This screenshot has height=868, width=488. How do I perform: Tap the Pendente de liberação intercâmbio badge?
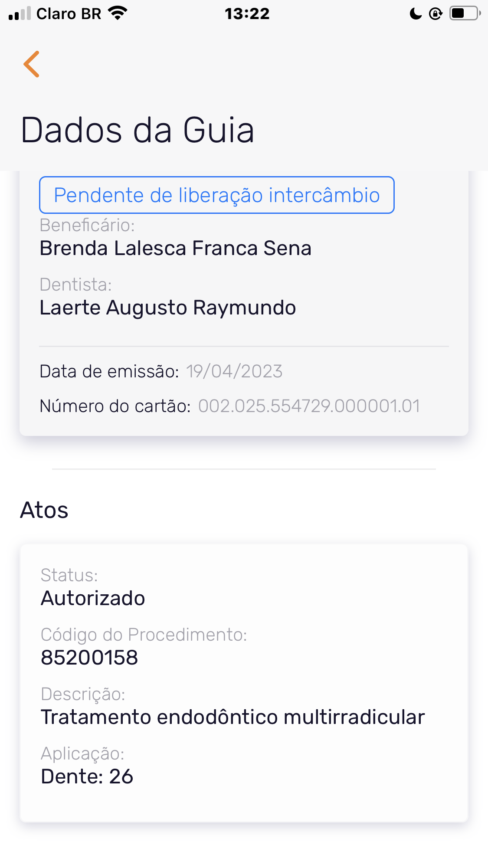click(x=216, y=195)
